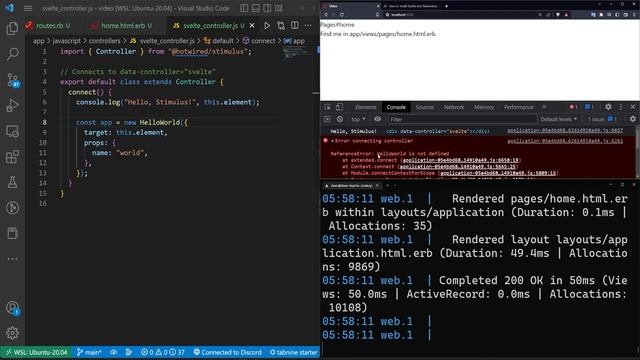Toggle primary side bar layout button
640x360 pixels.
[244, 8]
